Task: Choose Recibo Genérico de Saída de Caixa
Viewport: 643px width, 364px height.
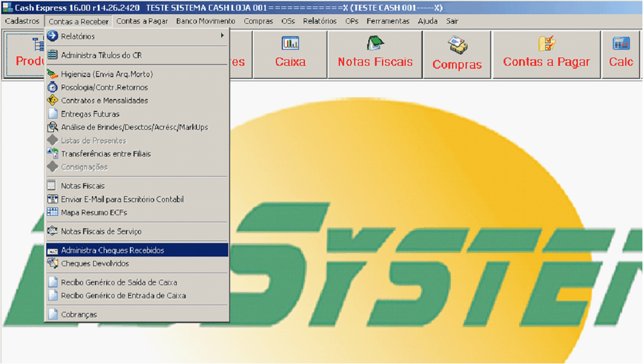Action: point(119,282)
